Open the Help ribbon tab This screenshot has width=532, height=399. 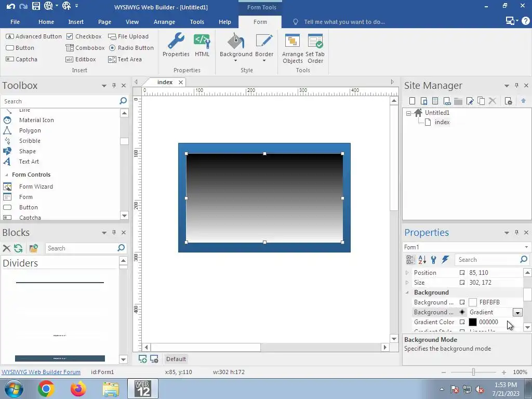click(x=224, y=22)
